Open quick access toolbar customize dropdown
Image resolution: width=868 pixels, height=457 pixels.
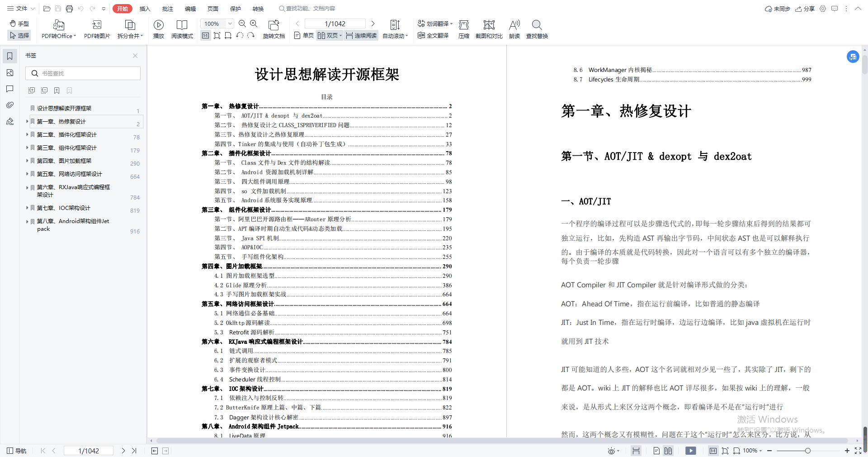tap(104, 9)
